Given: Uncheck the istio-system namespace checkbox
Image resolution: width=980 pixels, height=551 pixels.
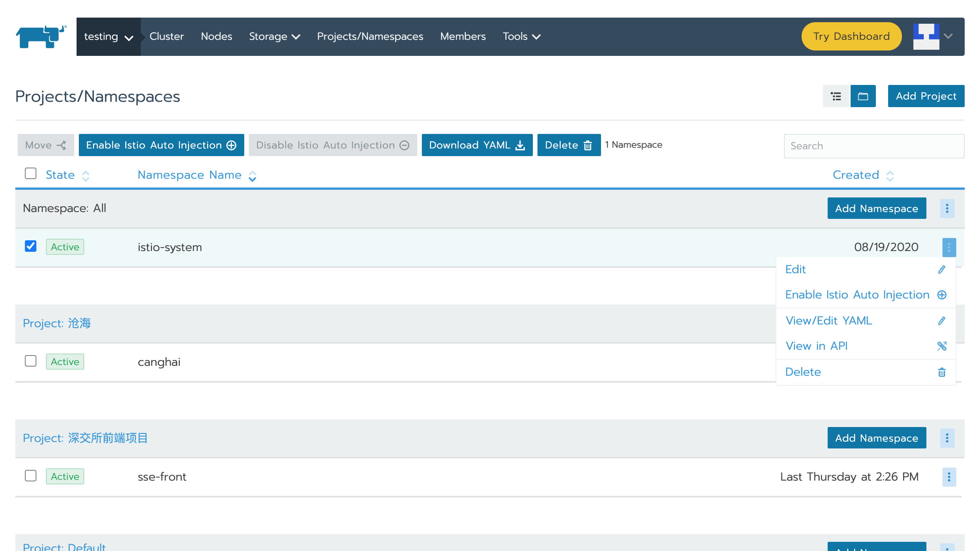Looking at the screenshot, I should [x=31, y=246].
